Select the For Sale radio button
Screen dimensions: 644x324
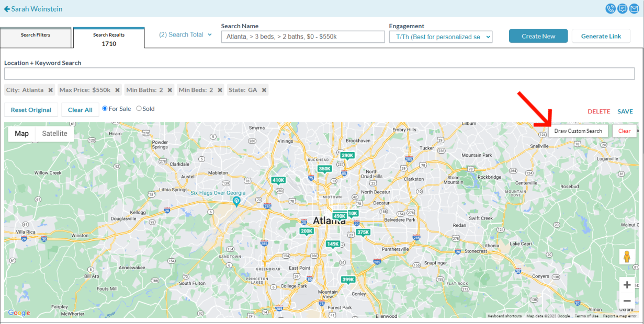click(105, 108)
